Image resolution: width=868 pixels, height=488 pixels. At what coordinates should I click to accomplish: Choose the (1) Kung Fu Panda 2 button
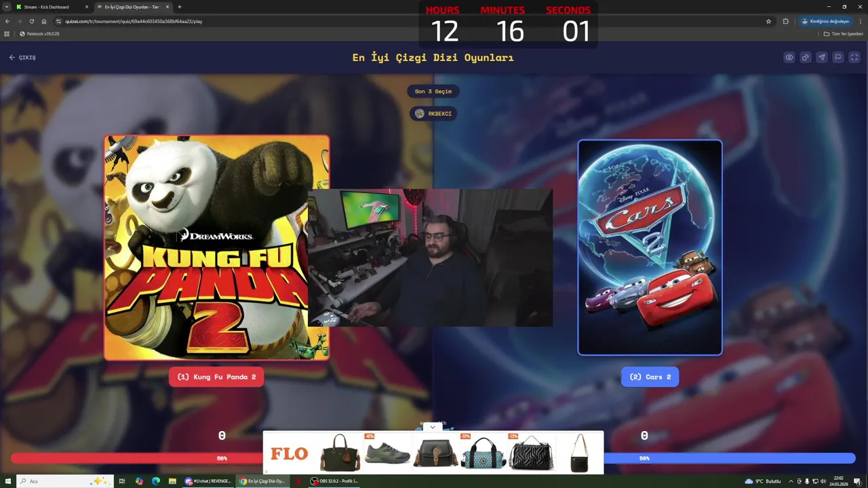click(216, 377)
